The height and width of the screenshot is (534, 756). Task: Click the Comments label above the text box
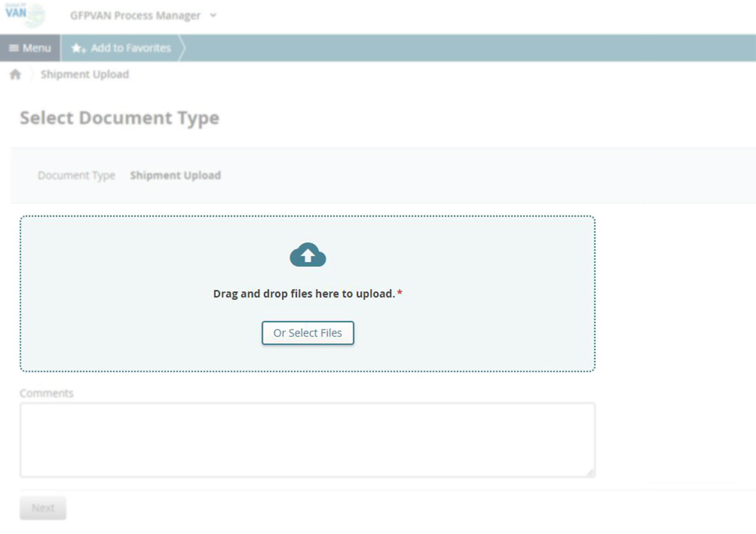pyautogui.click(x=47, y=393)
